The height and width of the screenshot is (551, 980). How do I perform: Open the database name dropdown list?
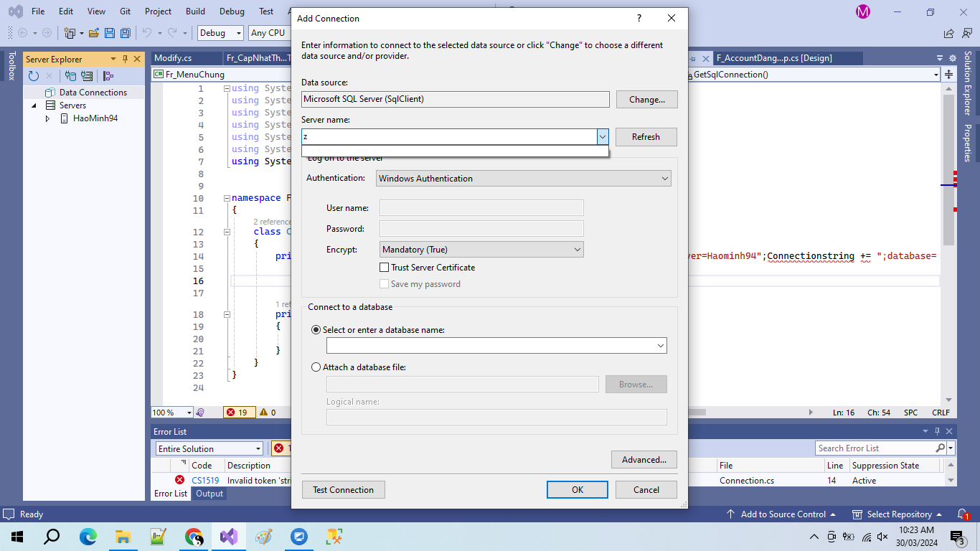(x=661, y=346)
